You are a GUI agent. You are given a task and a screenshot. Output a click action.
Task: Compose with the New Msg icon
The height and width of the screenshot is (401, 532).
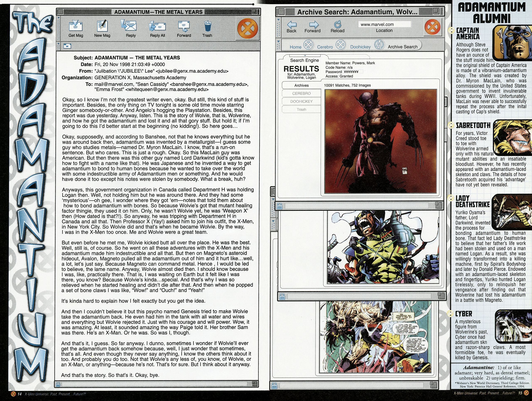[102, 26]
